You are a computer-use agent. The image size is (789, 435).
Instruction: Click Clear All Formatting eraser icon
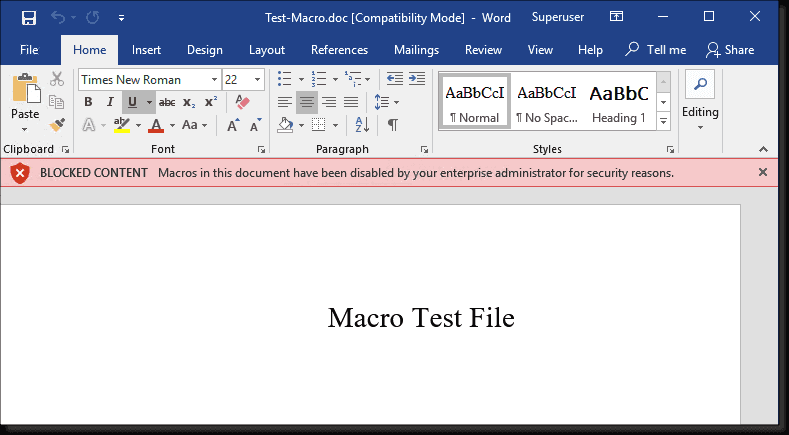tap(243, 102)
